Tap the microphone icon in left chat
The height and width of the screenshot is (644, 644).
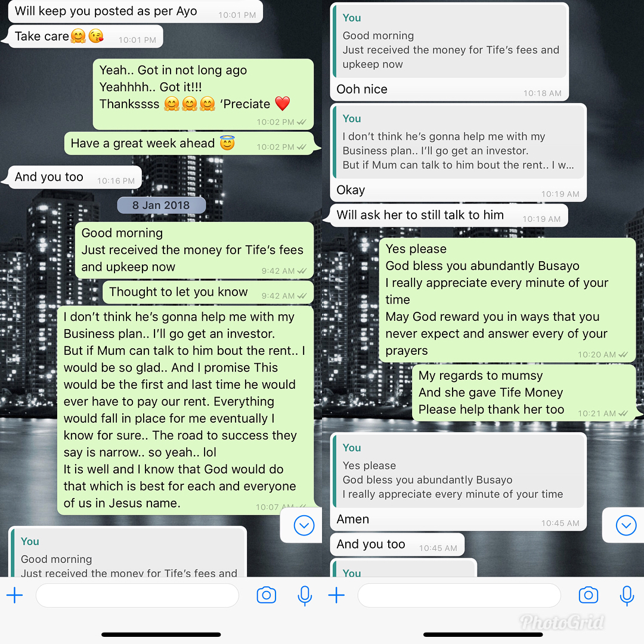pos(305,596)
